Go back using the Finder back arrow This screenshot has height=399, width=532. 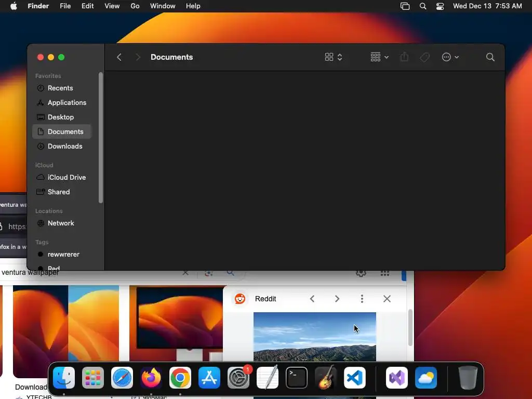[x=119, y=57]
